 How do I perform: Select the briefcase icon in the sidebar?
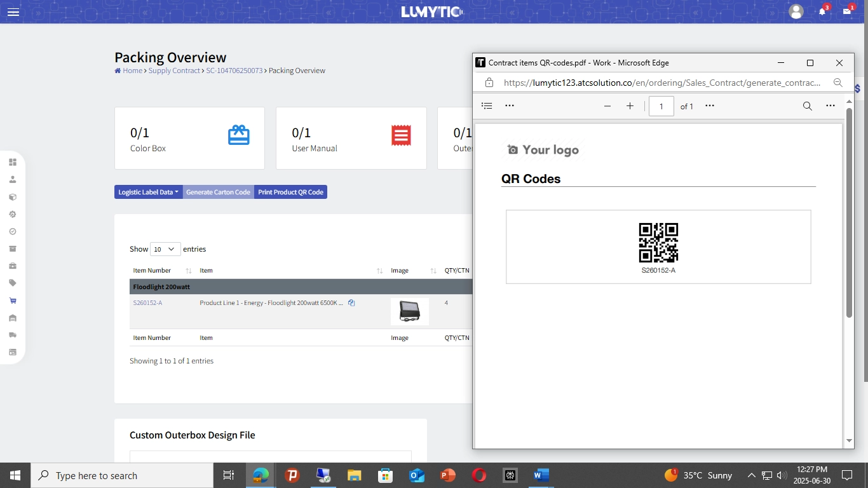pyautogui.click(x=12, y=266)
